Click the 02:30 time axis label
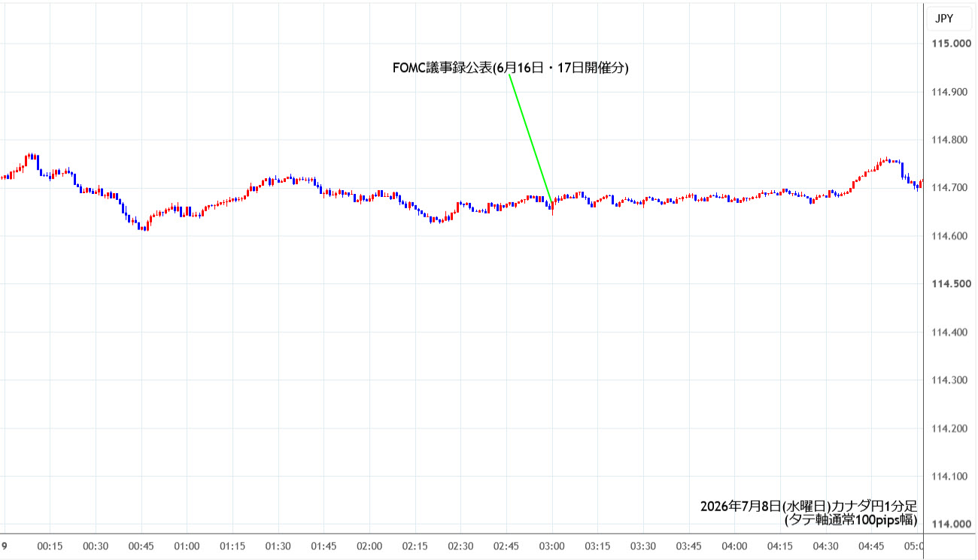The image size is (978, 560). [x=460, y=546]
